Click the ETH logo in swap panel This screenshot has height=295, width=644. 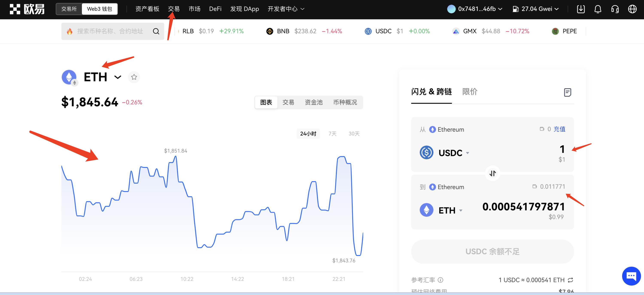point(426,210)
